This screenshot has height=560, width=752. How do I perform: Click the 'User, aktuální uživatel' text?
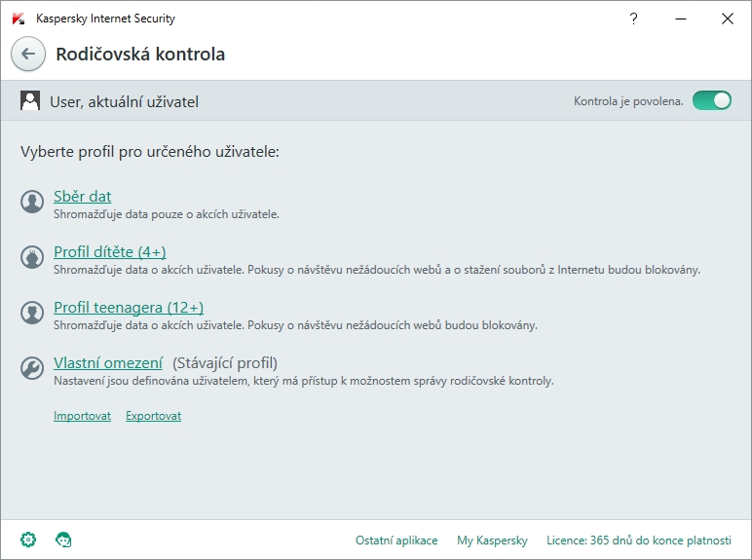click(x=125, y=101)
